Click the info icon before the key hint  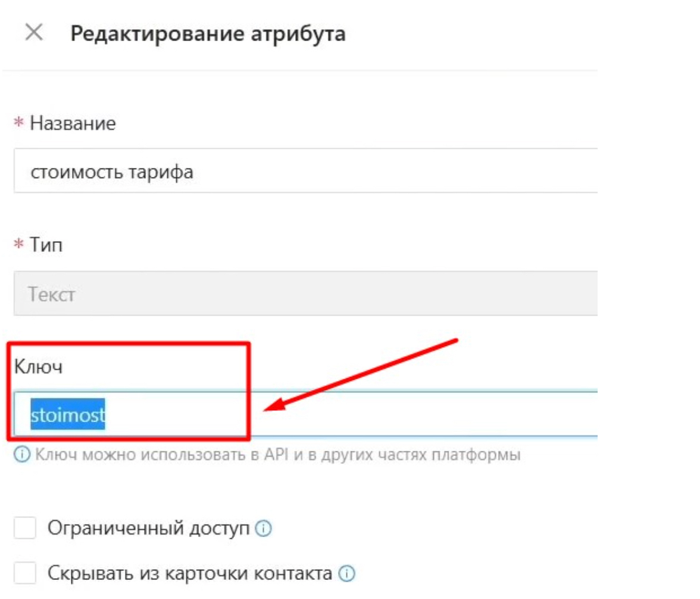pyautogui.click(x=22, y=456)
